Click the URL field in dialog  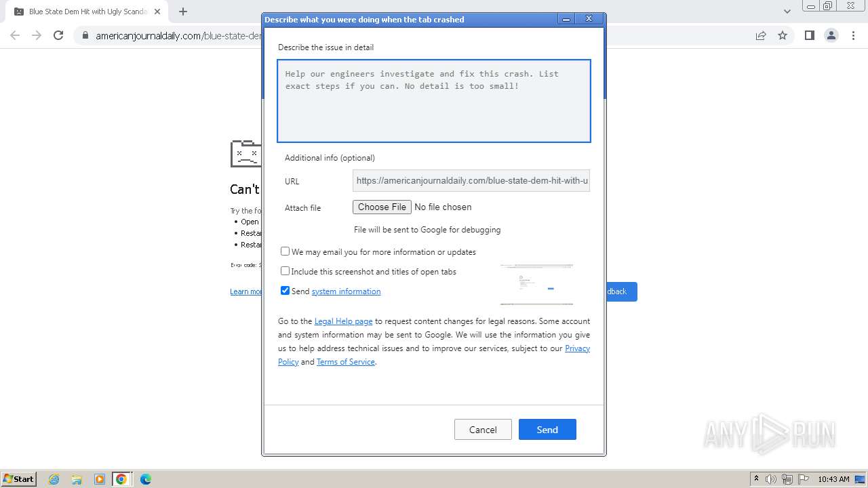471,181
